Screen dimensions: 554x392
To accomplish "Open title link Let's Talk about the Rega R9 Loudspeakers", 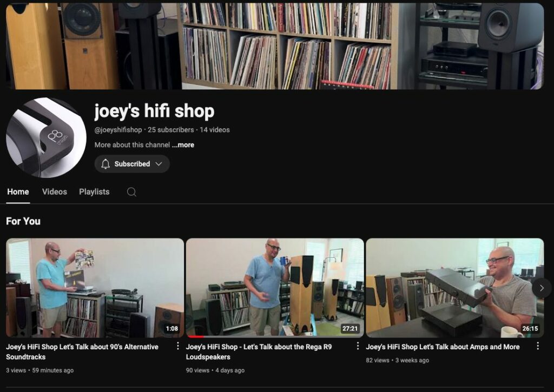I will point(259,352).
